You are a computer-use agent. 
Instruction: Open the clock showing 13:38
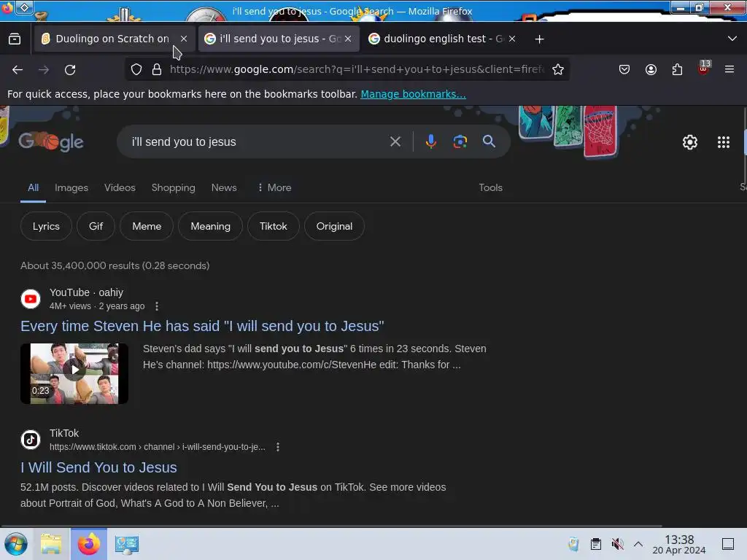tap(679, 544)
